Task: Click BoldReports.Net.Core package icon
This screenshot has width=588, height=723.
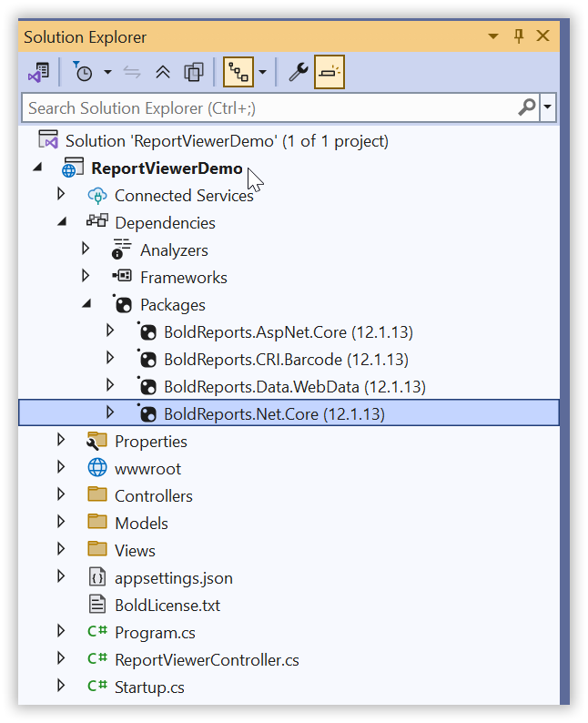Action: 147,413
